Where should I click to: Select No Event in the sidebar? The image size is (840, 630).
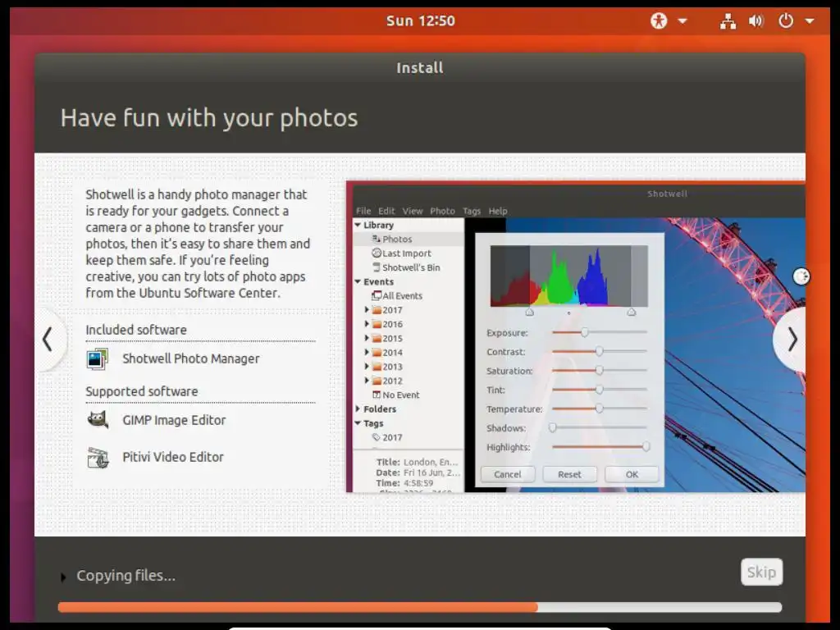click(x=400, y=395)
